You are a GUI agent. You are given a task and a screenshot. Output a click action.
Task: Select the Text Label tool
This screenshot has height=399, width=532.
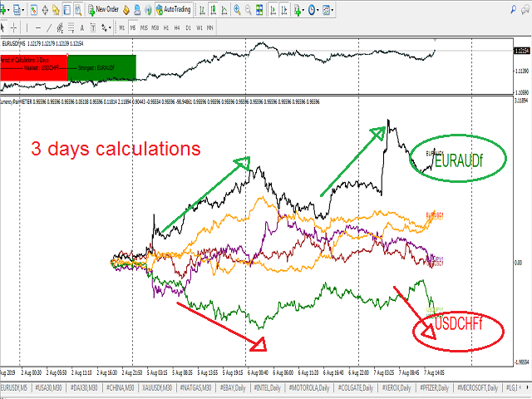click(93, 27)
